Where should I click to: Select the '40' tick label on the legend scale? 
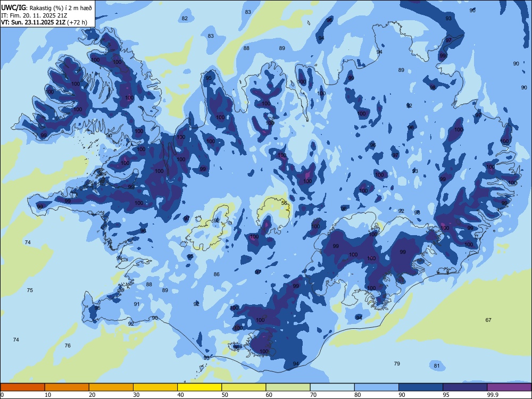(x=181, y=395)
